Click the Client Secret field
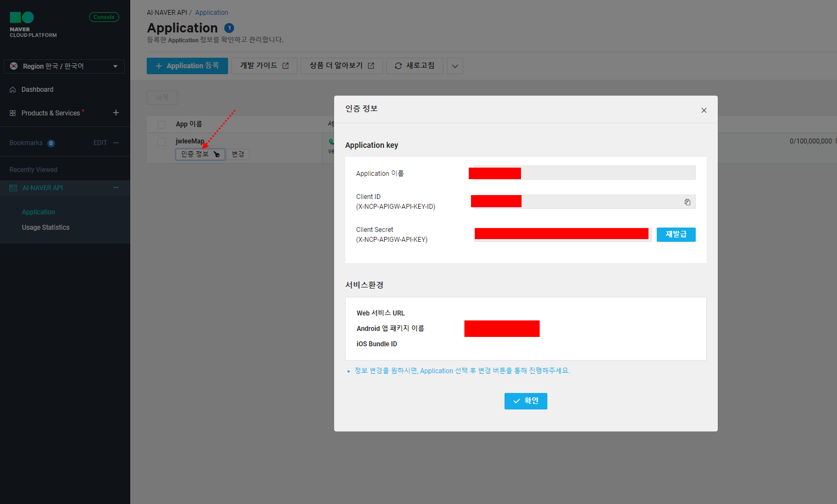This screenshot has height=504, width=837. 563,235
